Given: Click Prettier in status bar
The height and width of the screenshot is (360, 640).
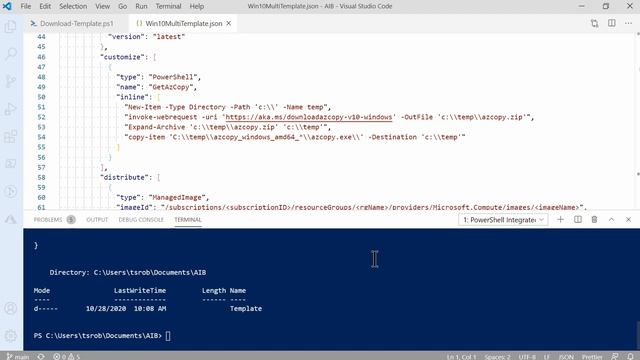Looking at the screenshot, I should (x=592, y=357).
